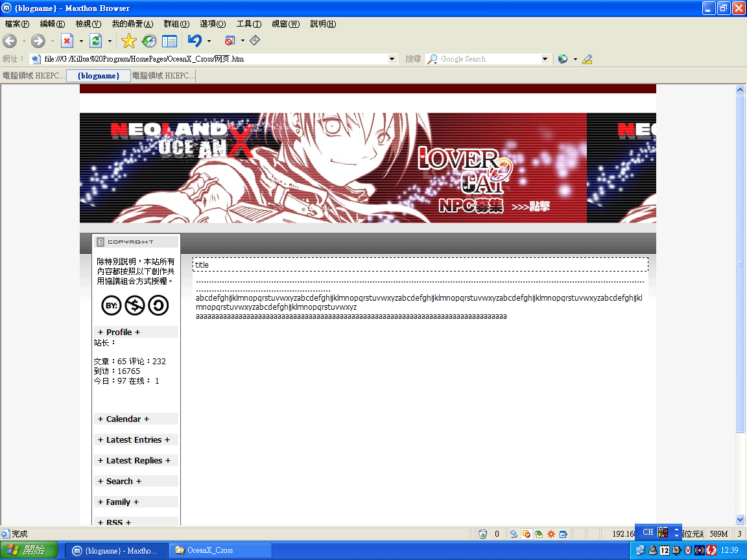The width and height of the screenshot is (747, 560).
Task: Go back with the Back arrow button
Action: [x=10, y=41]
